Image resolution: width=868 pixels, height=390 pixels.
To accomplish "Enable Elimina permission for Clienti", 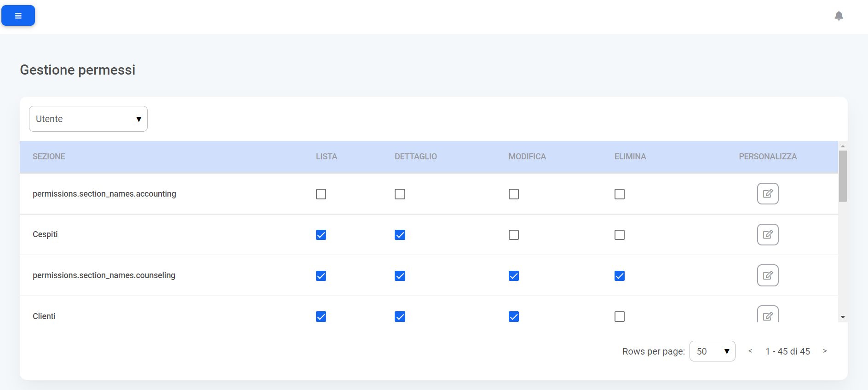I will click(620, 317).
